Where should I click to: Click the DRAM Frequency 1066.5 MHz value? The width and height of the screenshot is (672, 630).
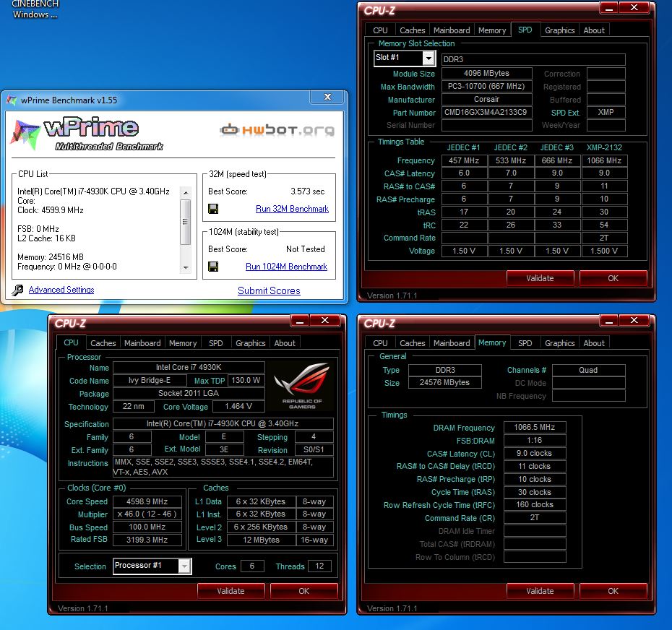point(535,427)
